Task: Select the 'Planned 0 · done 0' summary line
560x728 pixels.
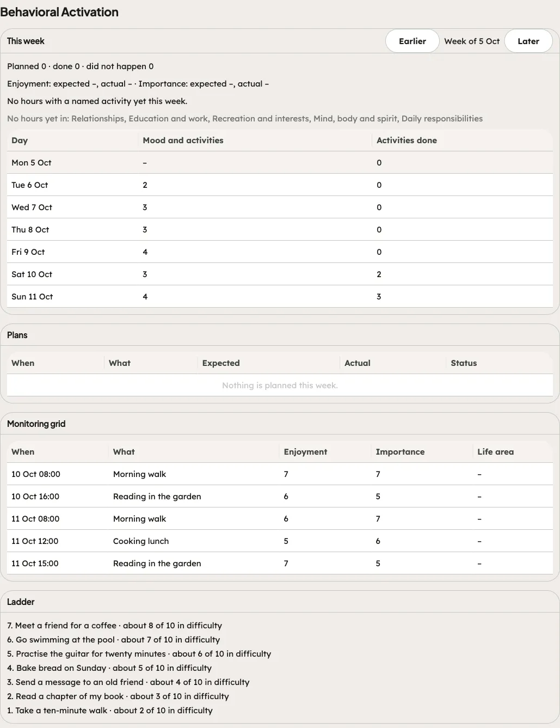Action: 80,66
